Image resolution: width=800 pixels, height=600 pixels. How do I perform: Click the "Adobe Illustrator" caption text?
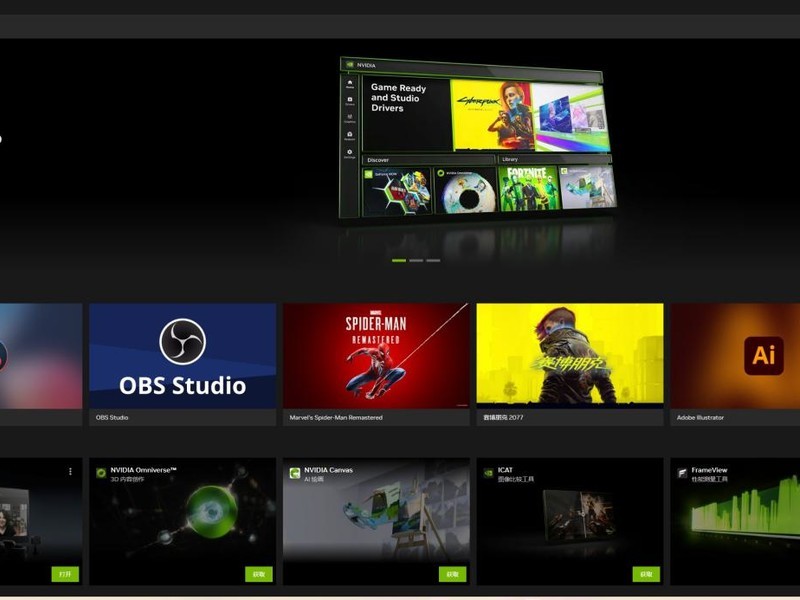pos(700,417)
